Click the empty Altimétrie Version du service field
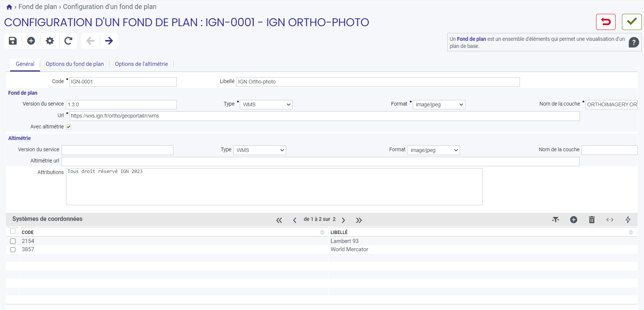The height and width of the screenshot is (310, 644). coord(117,150)
